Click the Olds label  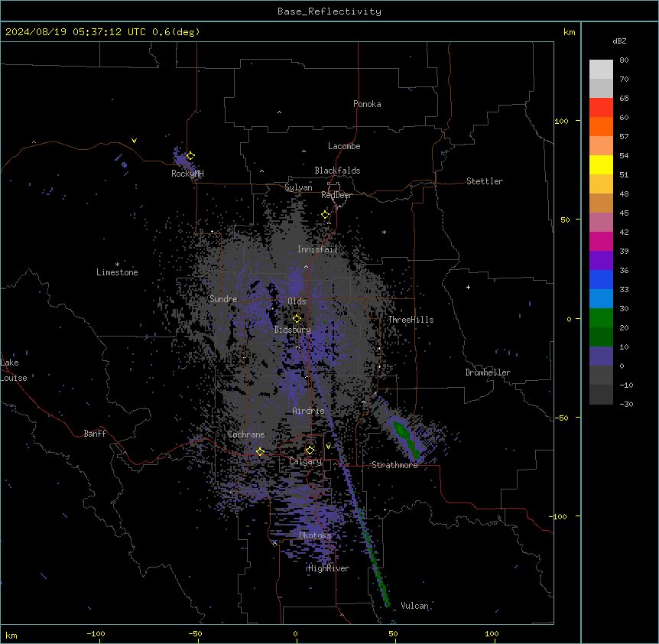(297, 301)
